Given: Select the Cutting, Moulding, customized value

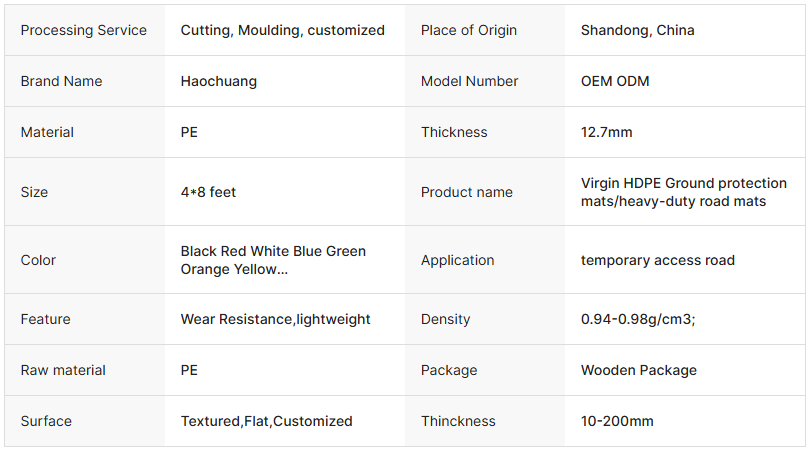Looking at the screenshot, I should (282, 30).
